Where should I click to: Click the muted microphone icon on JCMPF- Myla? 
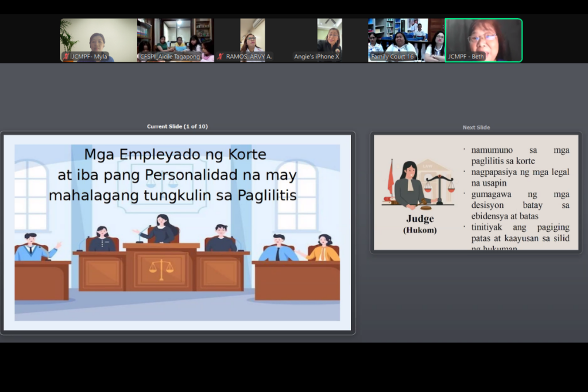[x=65, y=57]
